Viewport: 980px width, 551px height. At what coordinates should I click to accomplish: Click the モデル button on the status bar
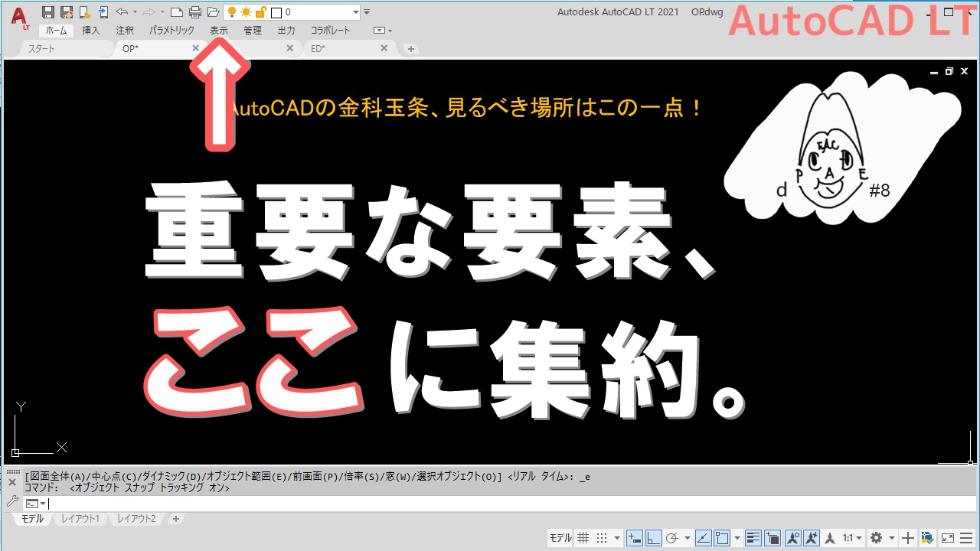pyautogui.click(x=560, y=537)
